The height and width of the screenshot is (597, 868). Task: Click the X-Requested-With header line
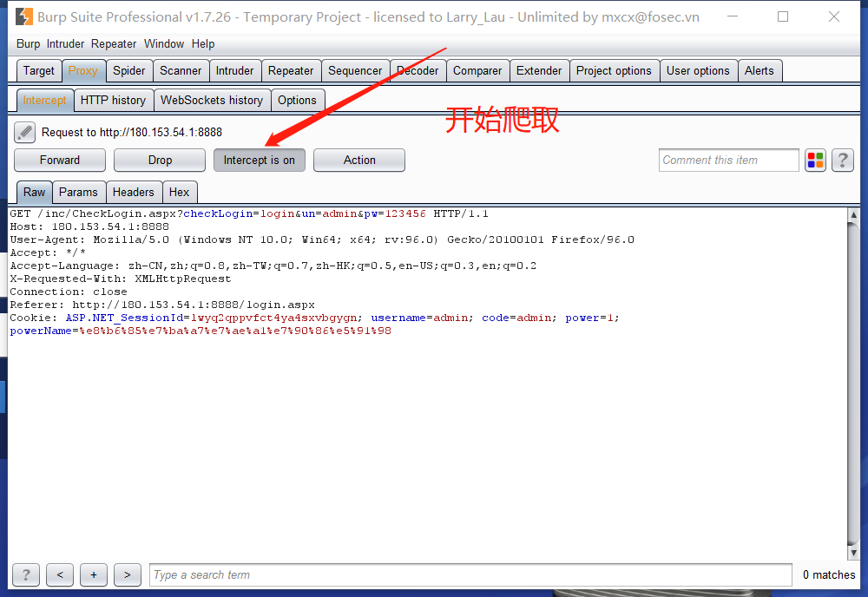[x=121, y=279]
